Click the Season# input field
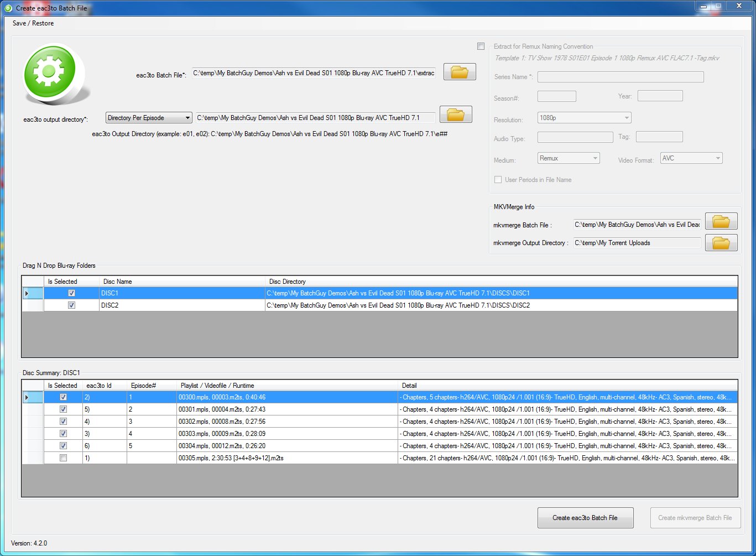Image resolution: width=756 pixels, height=556 pixels. point(557,96)
